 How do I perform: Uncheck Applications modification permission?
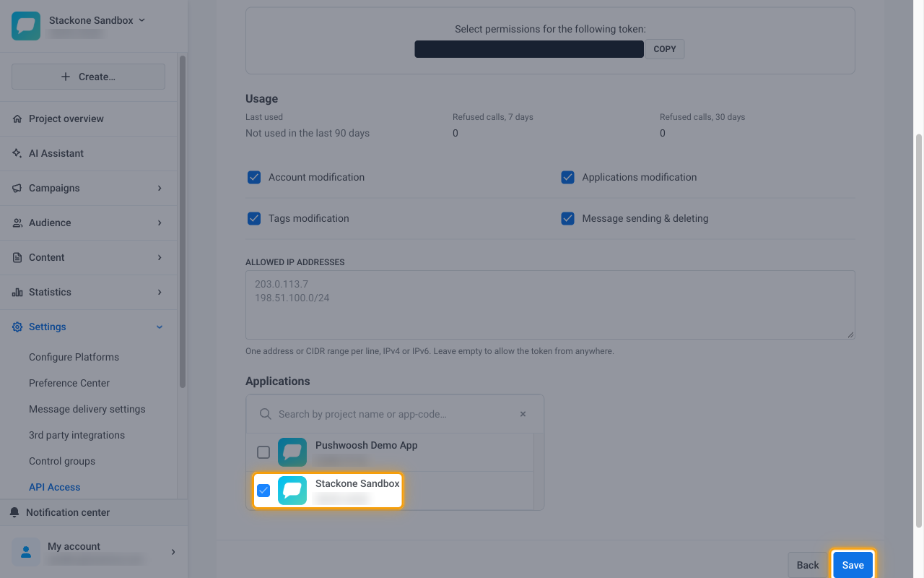click(x=567, y=177)
